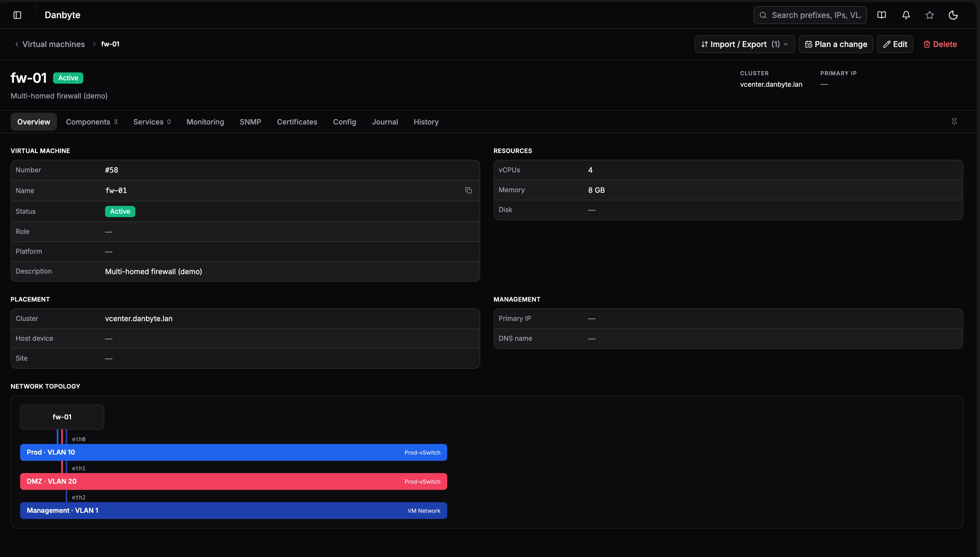The image size is (980, 557).
Task: Click the NETWORK TOPOLOGY heading
Action: point(46,386)
